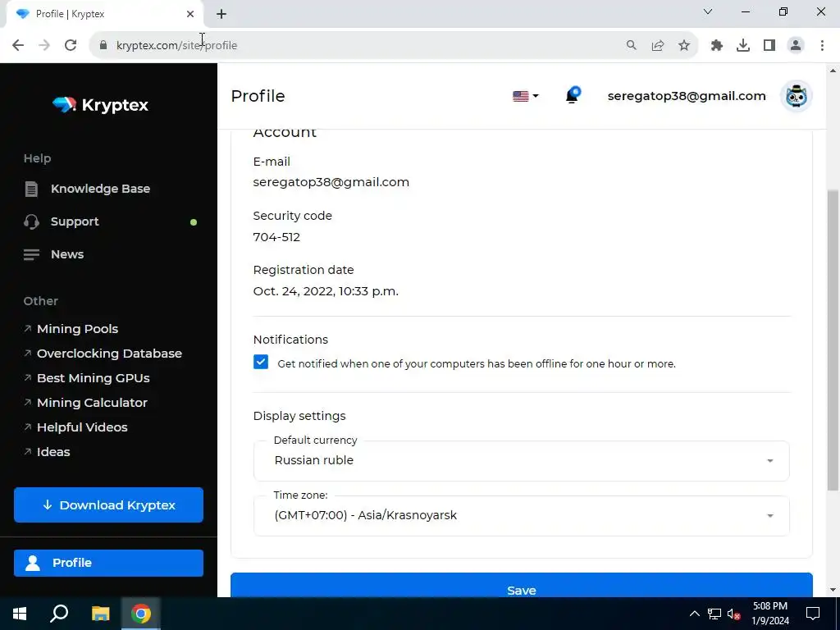Open Ideas link in sidebar
This screenshot has height=630, width=840.
pos(53,452)
